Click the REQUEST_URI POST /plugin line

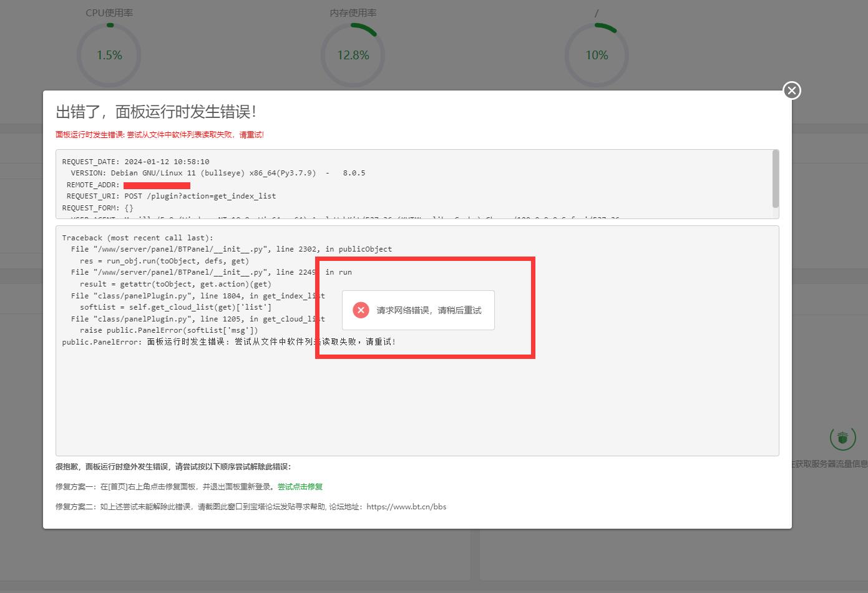point(171,196)
